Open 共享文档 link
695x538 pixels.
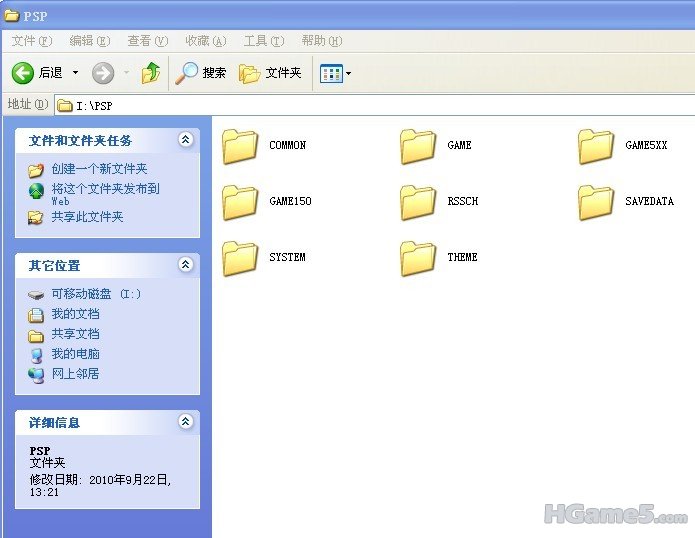point(75,334)
